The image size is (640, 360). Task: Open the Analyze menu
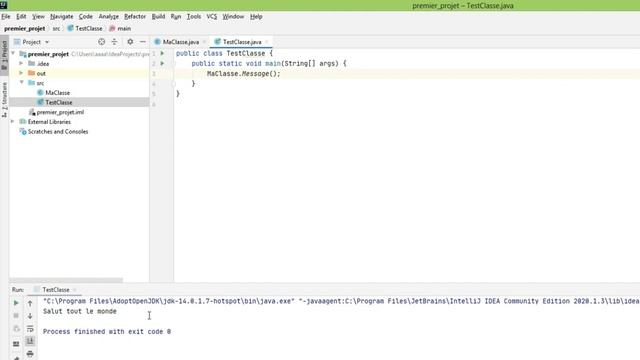pos(109,17)
